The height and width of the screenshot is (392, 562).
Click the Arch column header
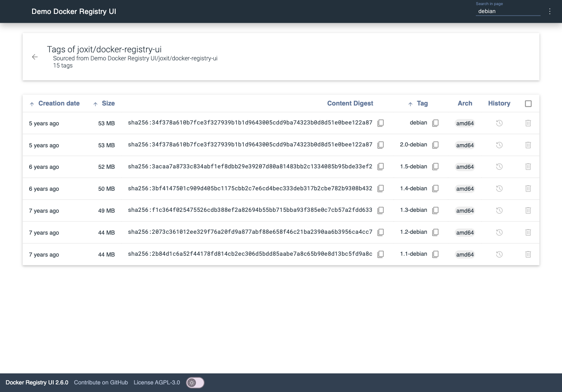click(465, 103)
